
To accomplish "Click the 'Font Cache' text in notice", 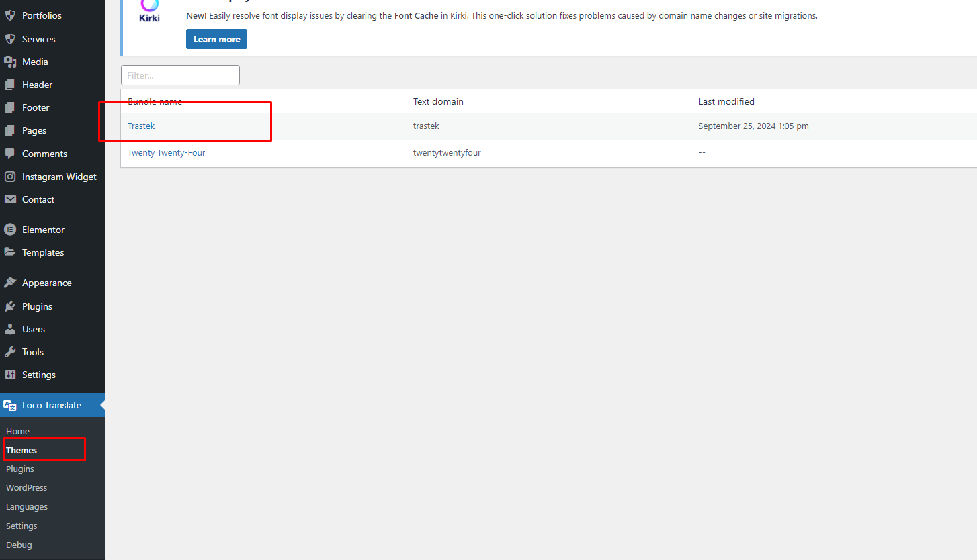I will (416, 15).
